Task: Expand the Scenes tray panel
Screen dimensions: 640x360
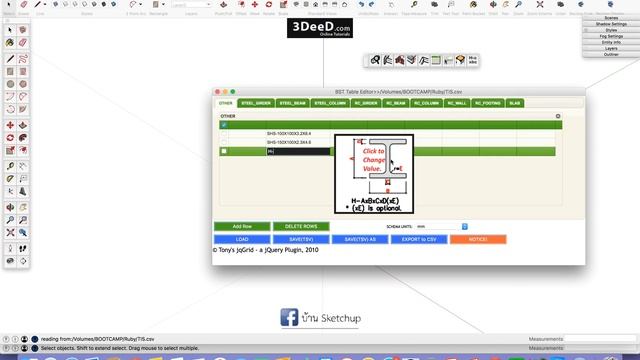Action: click(611, 18)
